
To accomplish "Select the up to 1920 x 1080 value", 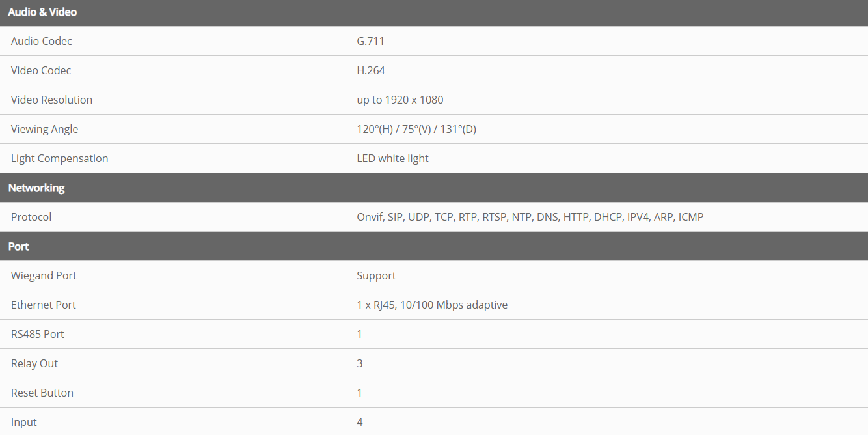I will [x=400, y=100].
